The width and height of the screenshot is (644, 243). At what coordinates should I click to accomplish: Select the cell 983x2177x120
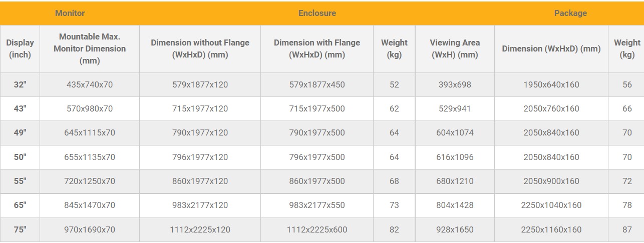pyautogui.click(x=200, y=205)
